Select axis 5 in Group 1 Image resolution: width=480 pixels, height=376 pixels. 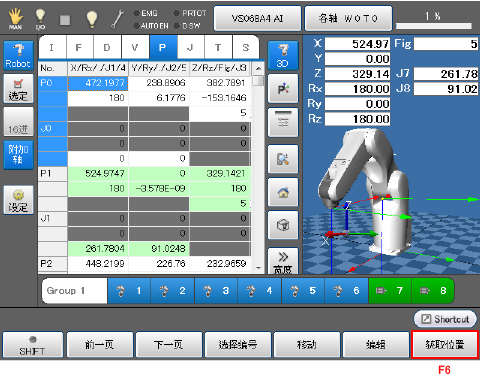[303, 291]
